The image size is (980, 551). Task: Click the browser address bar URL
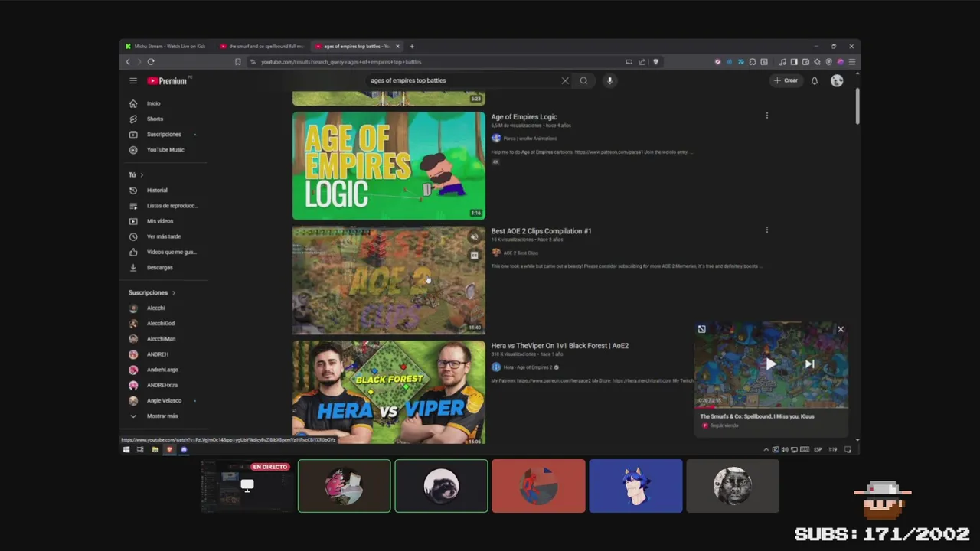tap(341, 62)
